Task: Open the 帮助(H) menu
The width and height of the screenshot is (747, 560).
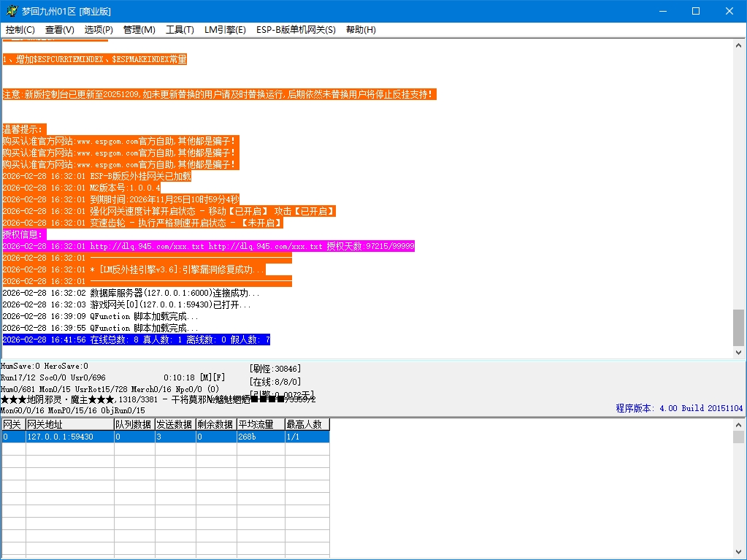Action: click(361, 30)
